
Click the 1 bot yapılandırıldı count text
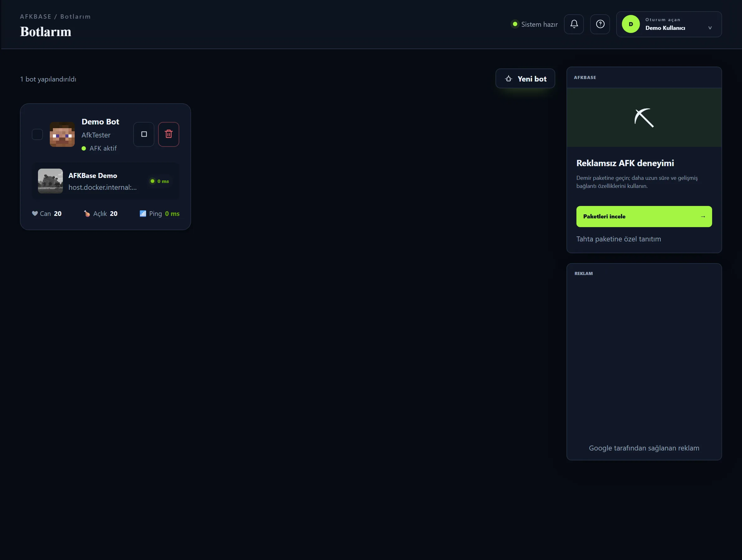click(x=48, y=79)
